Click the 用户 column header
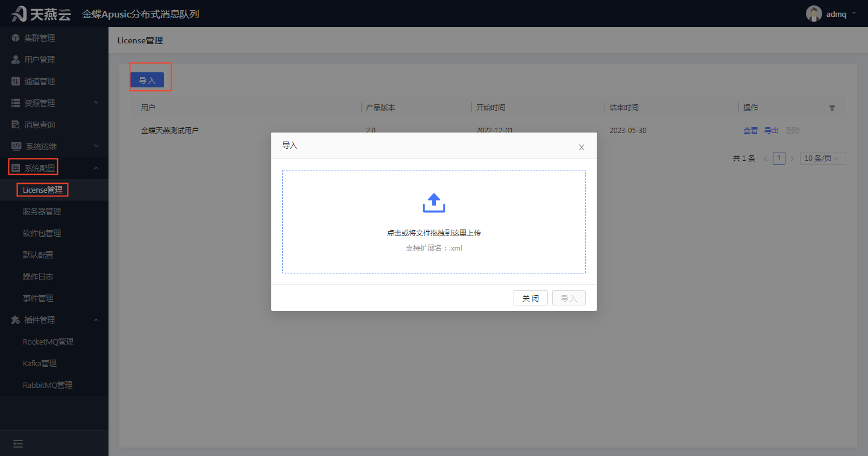 (148, 108)
